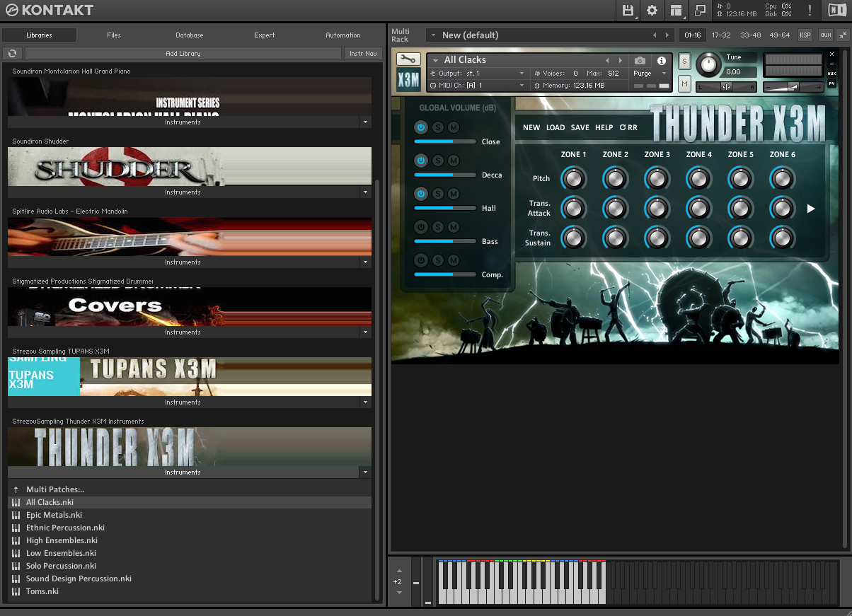Go to previous instrument preset arrow
This screenshot has width=852, height=616.
click(x=607, y=61)
